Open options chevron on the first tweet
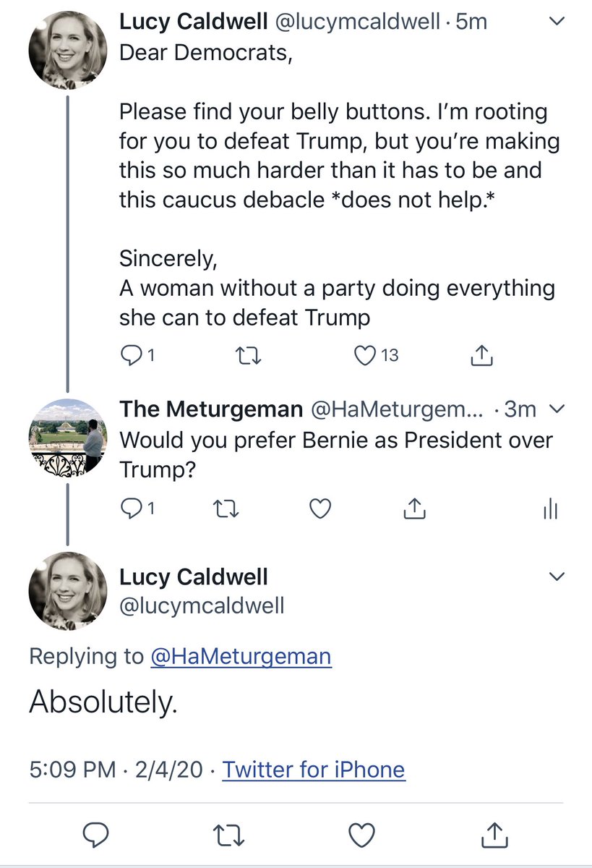The image size is (592, 868). click(x=557, y=22)
